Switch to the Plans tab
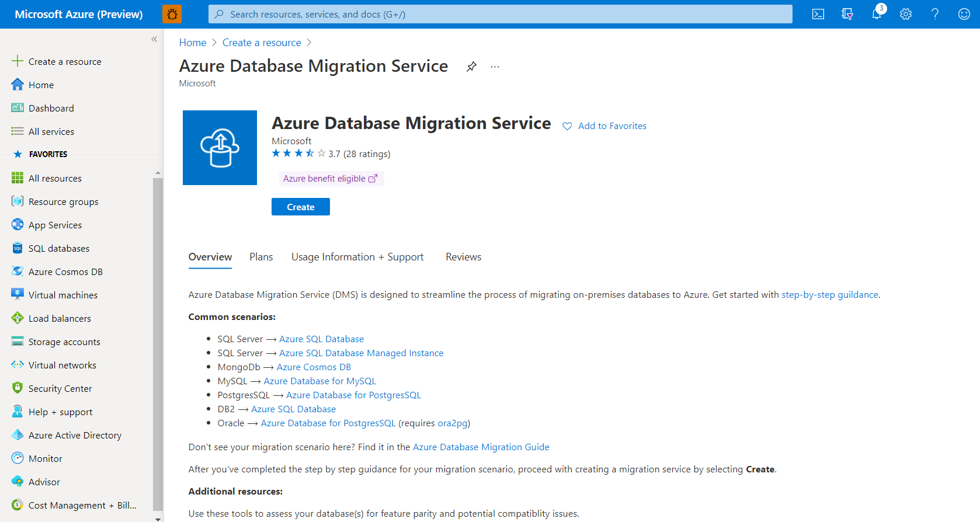 coord(261,257)
